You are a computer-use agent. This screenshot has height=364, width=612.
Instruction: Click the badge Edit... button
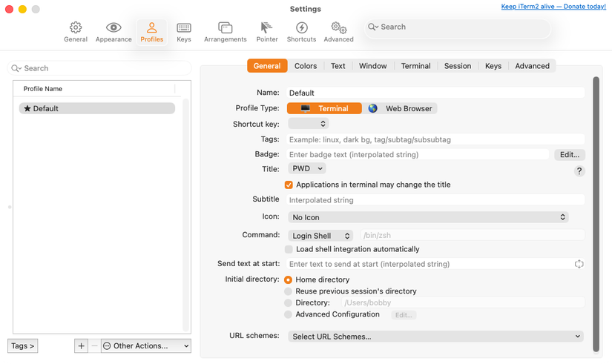[569, 155]
